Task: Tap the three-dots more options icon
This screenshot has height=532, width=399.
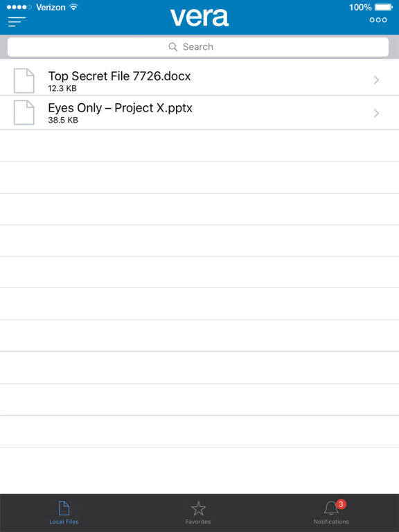Action: click(x=378, y=20)
